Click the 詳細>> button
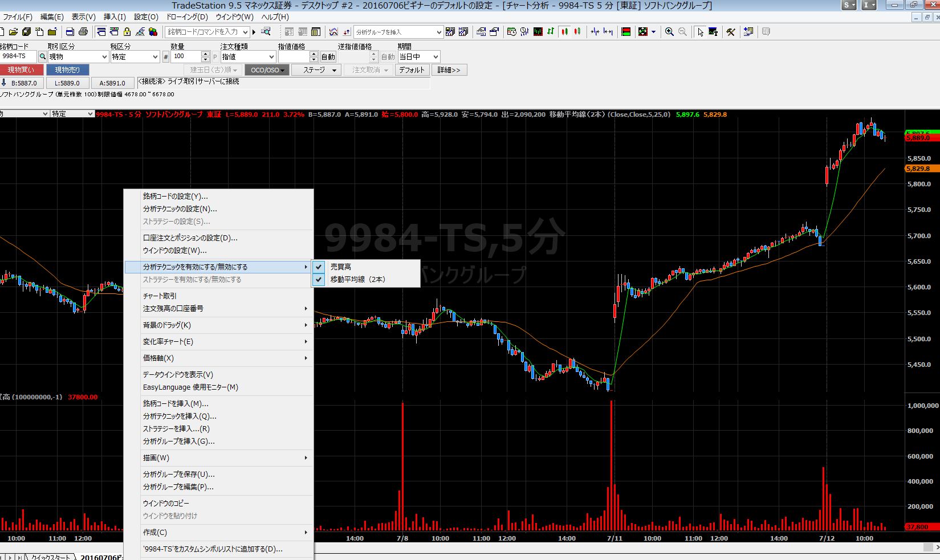Screen dimensions: 940x560 pyautogui.click(x=449, y=70)
